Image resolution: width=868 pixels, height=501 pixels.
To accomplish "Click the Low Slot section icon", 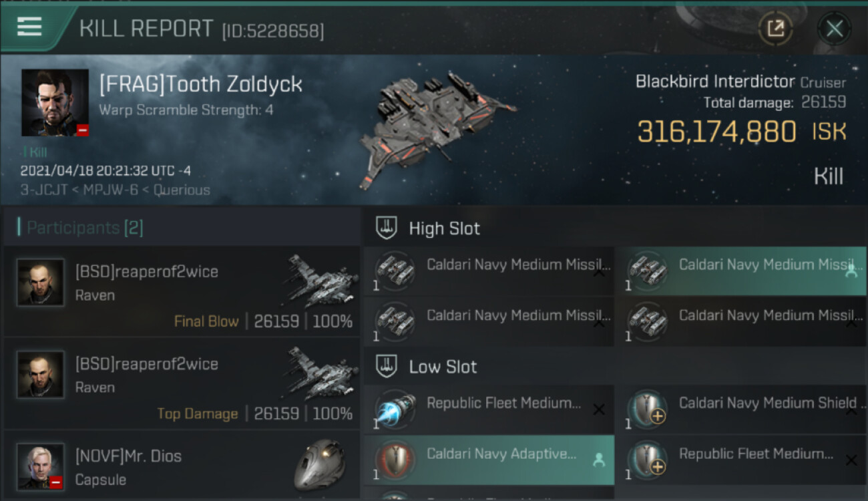I will (x=386, y=366).
